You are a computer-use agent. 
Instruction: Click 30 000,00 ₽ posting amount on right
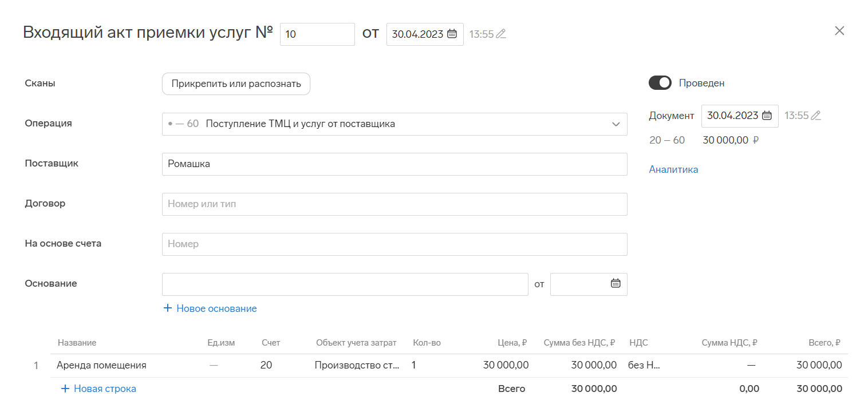pyautogui.click(x=731, y=140)
